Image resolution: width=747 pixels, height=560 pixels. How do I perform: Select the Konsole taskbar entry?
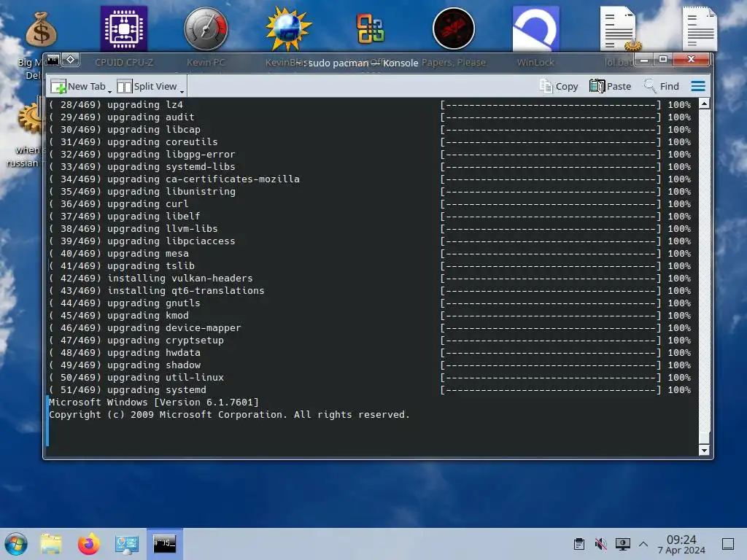pos(164,544)
